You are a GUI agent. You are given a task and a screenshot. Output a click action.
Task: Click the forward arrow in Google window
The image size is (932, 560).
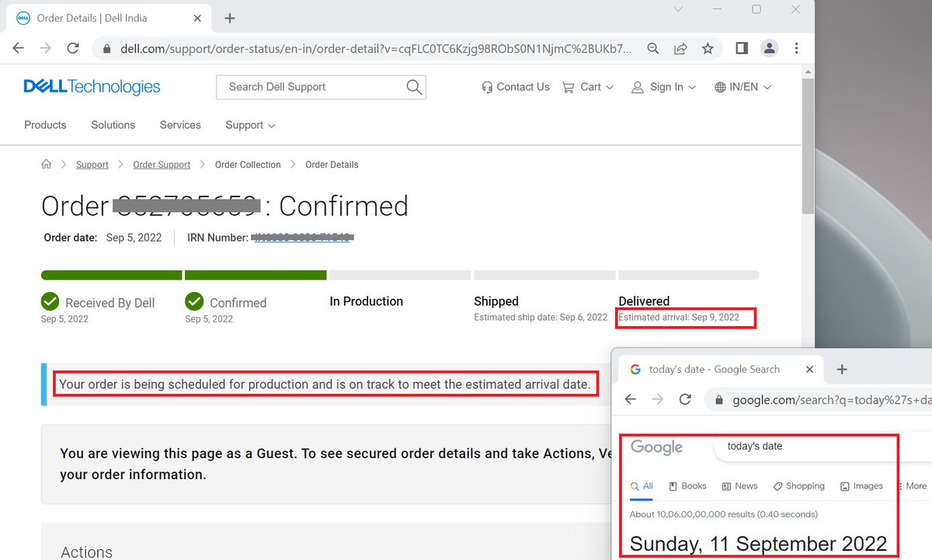point(658,399)
